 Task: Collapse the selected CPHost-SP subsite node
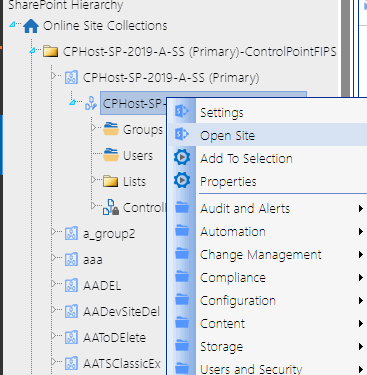coord(72,102)
